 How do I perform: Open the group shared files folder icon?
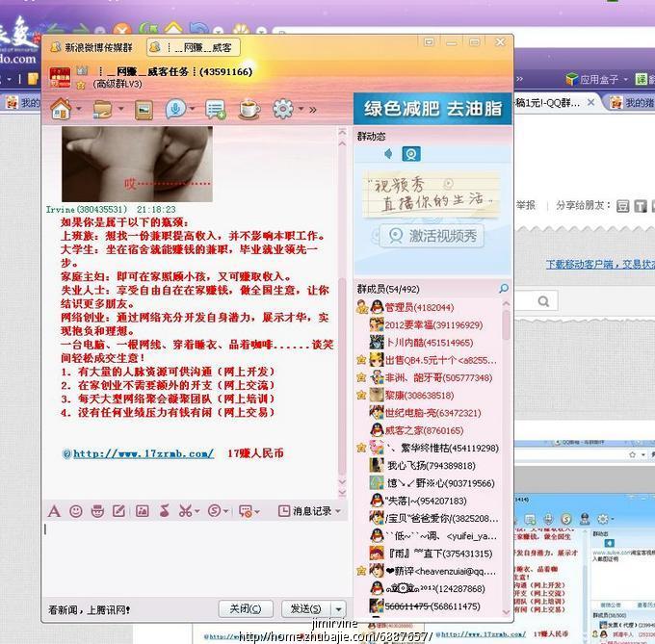click(x=102, y=110)
